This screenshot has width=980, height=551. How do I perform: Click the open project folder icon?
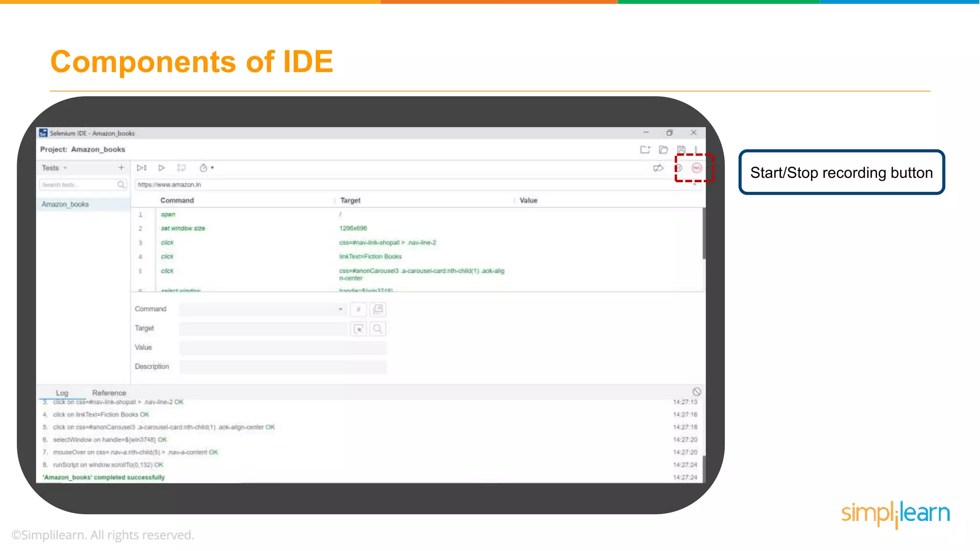tap(663, 150)
